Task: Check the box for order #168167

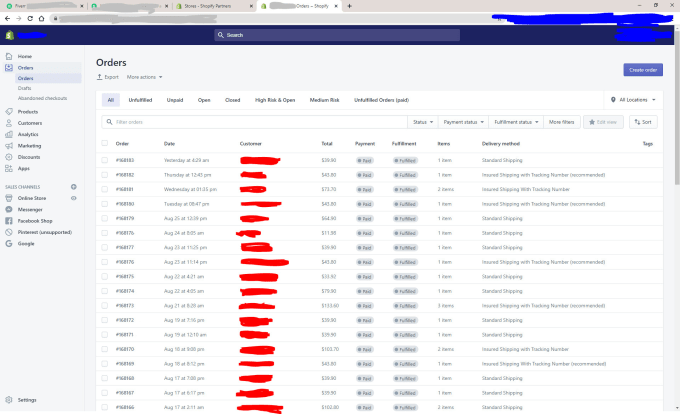Action: tap(105, 393)
